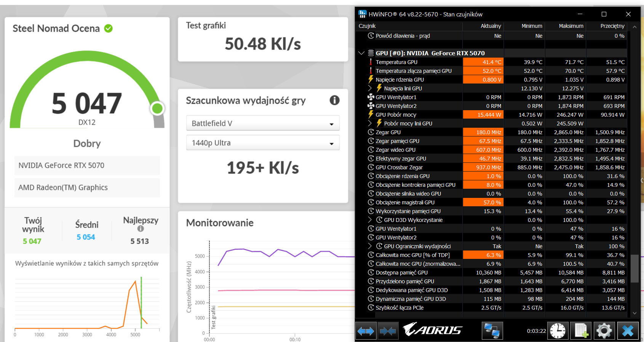Viewport: 644px width, 342px height.
Task: Expand the Napięcia linii GPU row
Action: coord(370,88)
